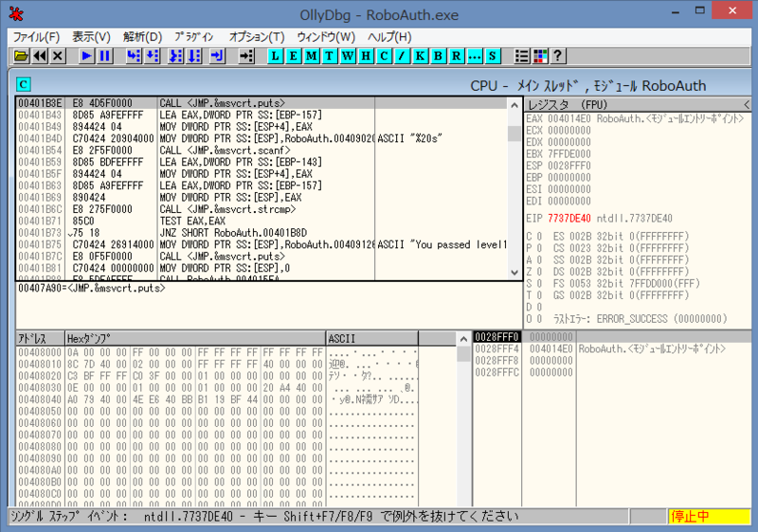Image resolution: width=758 pixels, height=532 pixels.
Task: Open Windows list with W button
Action: point(348,56)
